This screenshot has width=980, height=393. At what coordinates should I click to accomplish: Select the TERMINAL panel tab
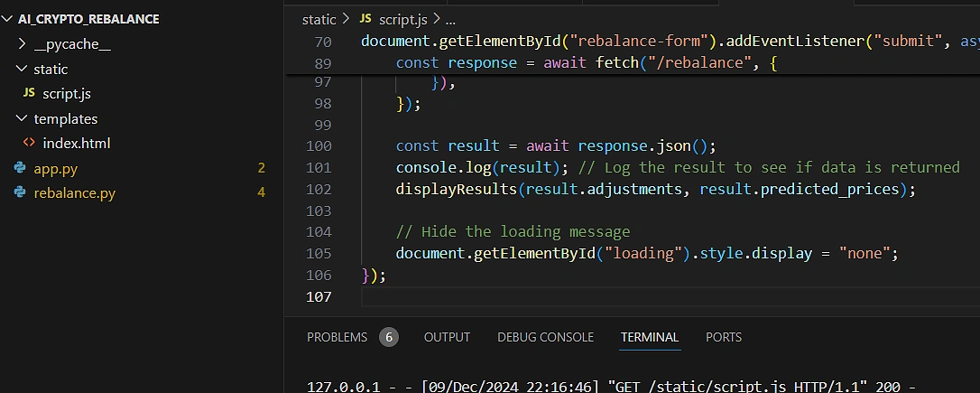(x=650, y=337)
